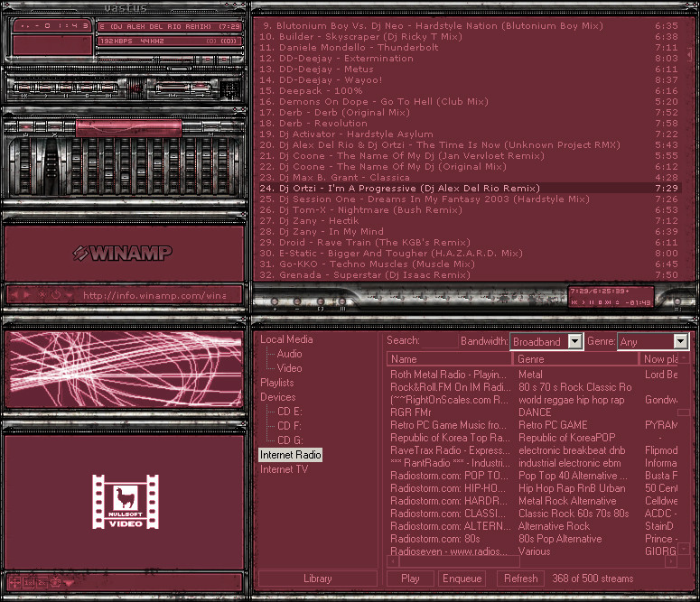Sort streams by the Genre column header
Viewport: 700px width, 602px height.
click(x=575, y=359)
